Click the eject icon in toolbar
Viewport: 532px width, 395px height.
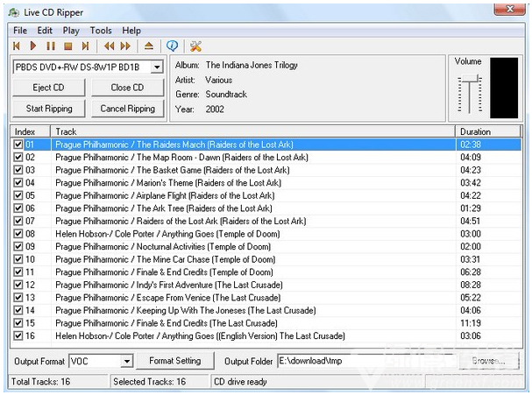click(x=148, y=46)
